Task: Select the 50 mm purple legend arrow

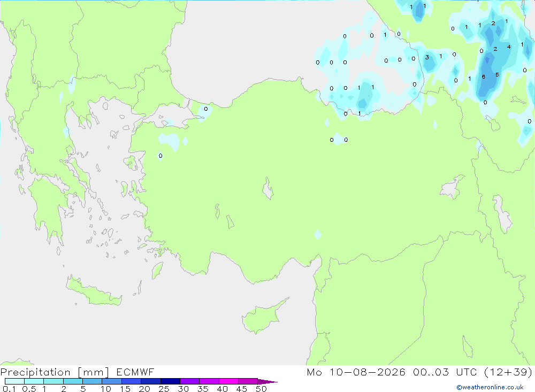Action: [267, 381]
